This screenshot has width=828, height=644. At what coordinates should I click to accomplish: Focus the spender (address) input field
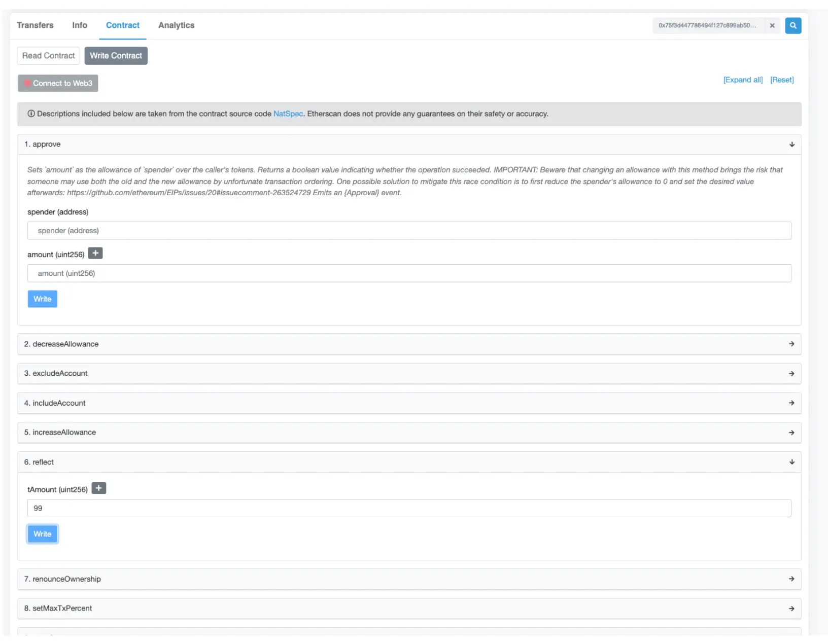coord(409,231)
